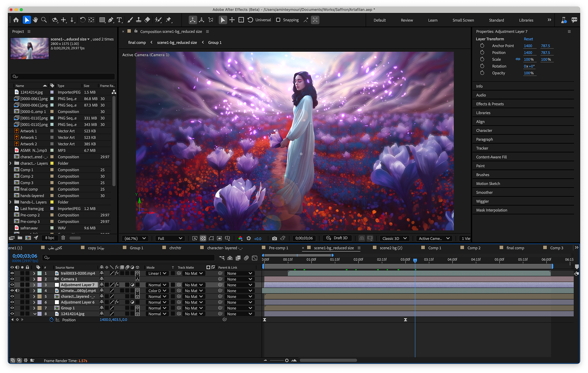This screenshot has height=373, width=588.
Task: Enable the Snapping checkbox
Action: (278, 20)
